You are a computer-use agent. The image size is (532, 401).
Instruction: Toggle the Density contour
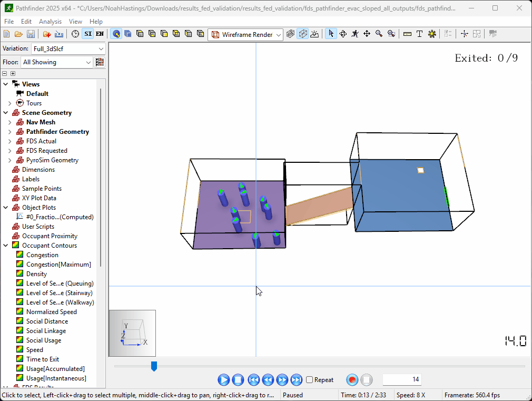point(36,274)
